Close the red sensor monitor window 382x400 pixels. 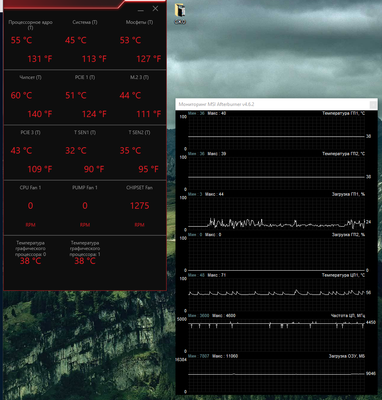pyautogui.click(x=155, y=9)
